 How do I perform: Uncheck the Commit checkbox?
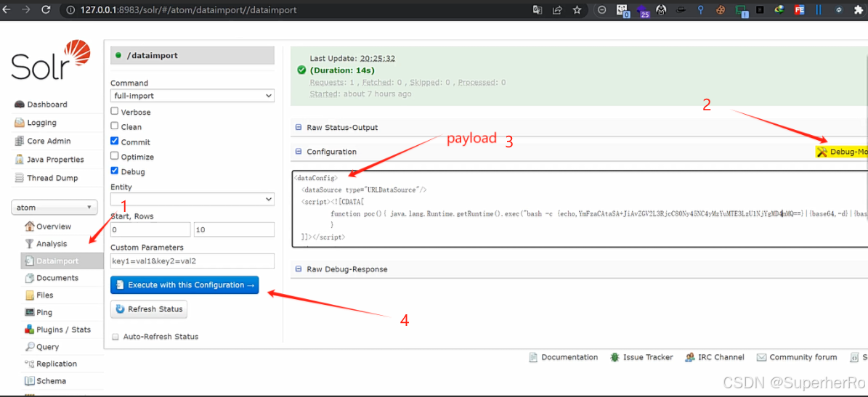pos(115,141)
